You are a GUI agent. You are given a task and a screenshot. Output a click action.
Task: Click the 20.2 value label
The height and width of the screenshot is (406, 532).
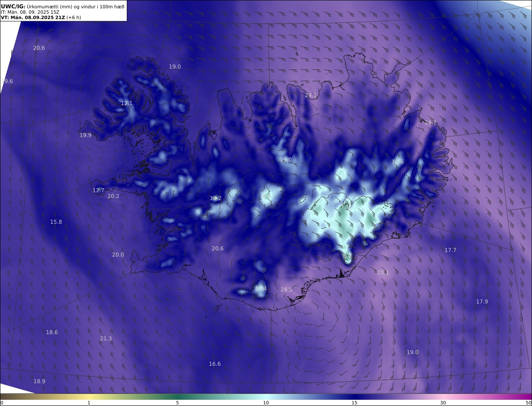point(113,196)
